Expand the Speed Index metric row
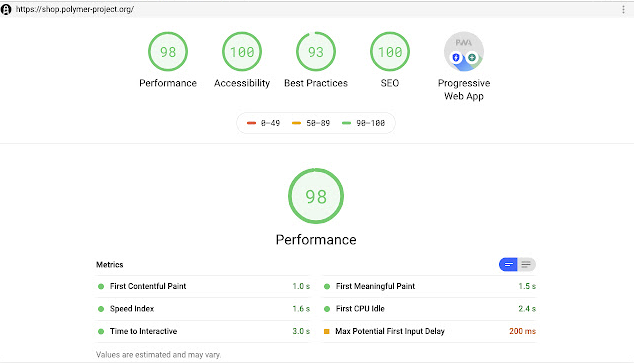 pyautogui.click(x=203, y=309)
